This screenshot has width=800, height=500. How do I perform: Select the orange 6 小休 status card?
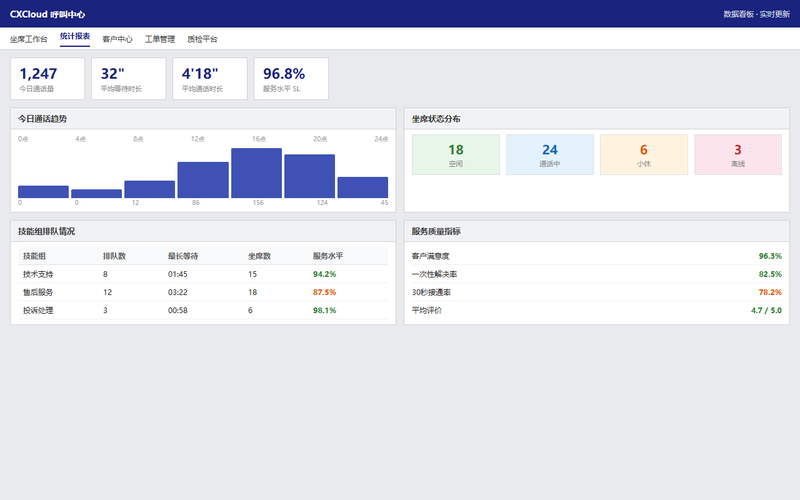[x=644, y=155]
